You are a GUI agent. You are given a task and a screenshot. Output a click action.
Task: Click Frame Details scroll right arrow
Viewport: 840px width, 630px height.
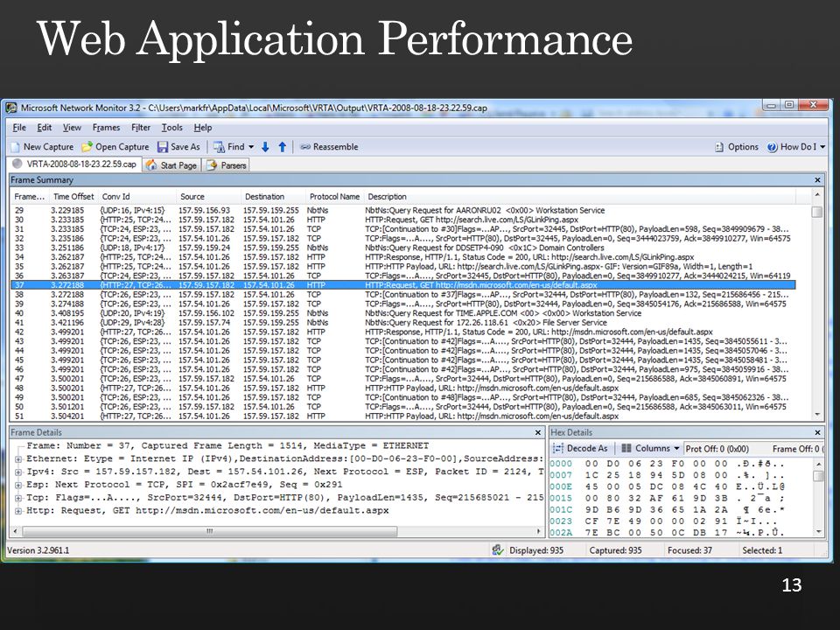point(538,531)
